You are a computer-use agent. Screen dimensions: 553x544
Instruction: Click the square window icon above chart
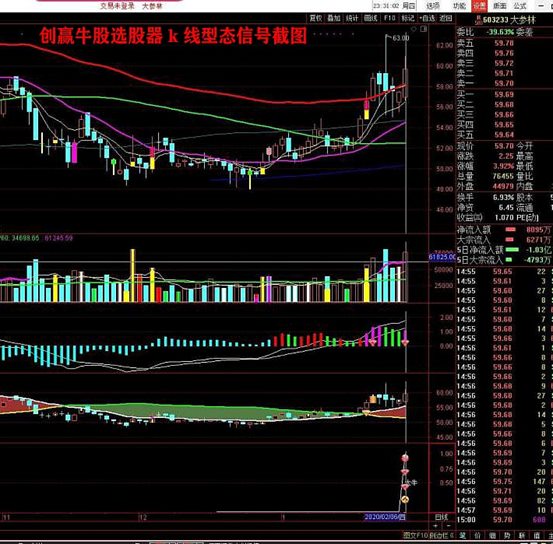point(424,29)
